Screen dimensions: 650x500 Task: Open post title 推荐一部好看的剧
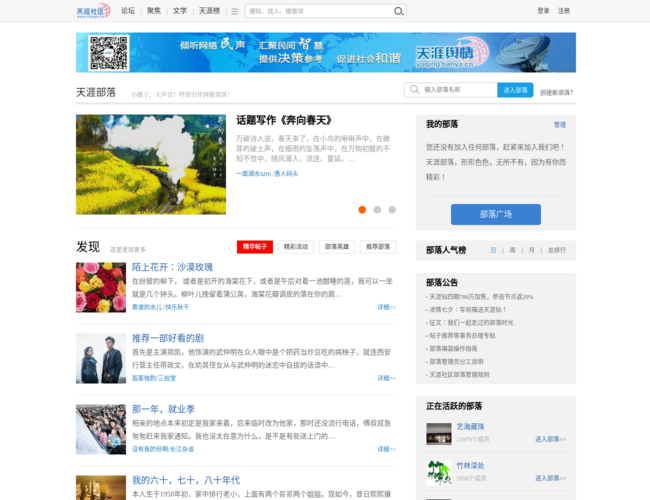(168, 338)
